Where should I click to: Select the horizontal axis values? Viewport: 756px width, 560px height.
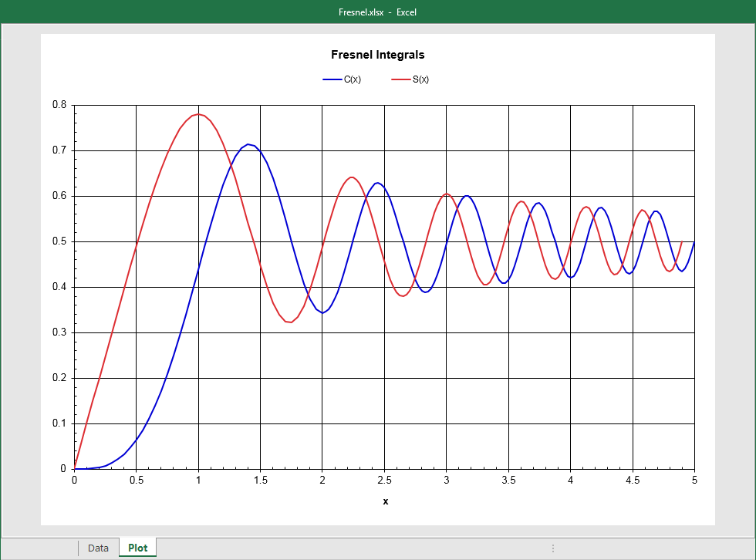click(x=385, y=481)
